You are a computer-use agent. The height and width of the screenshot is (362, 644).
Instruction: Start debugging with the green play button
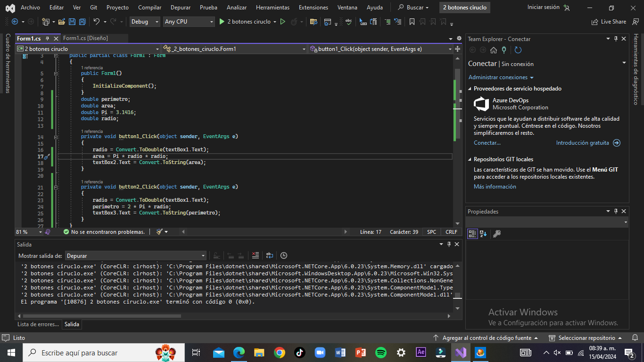click(x=222, y=22)
